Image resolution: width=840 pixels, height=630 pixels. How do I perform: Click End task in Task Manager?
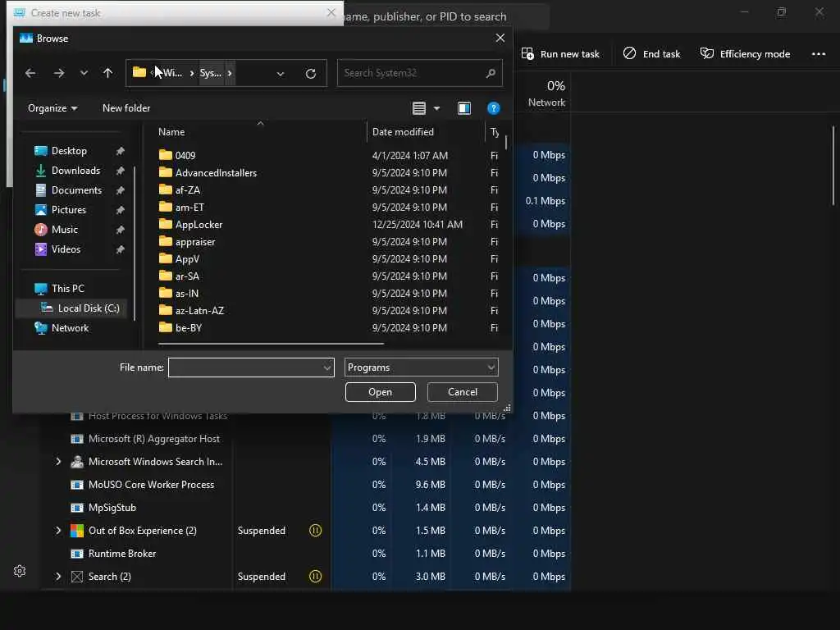tap(652, 54)
